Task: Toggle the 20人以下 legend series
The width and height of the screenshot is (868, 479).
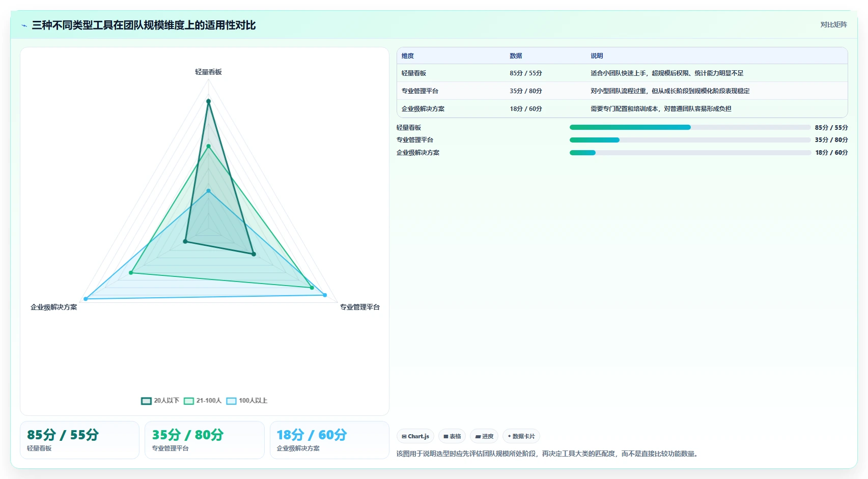Action: pos(160,401)
